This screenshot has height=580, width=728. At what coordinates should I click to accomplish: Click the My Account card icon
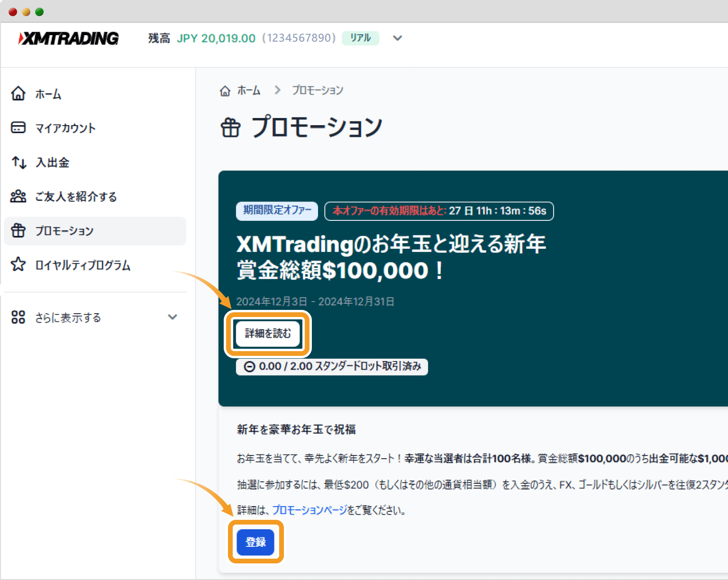click(18, 128)
